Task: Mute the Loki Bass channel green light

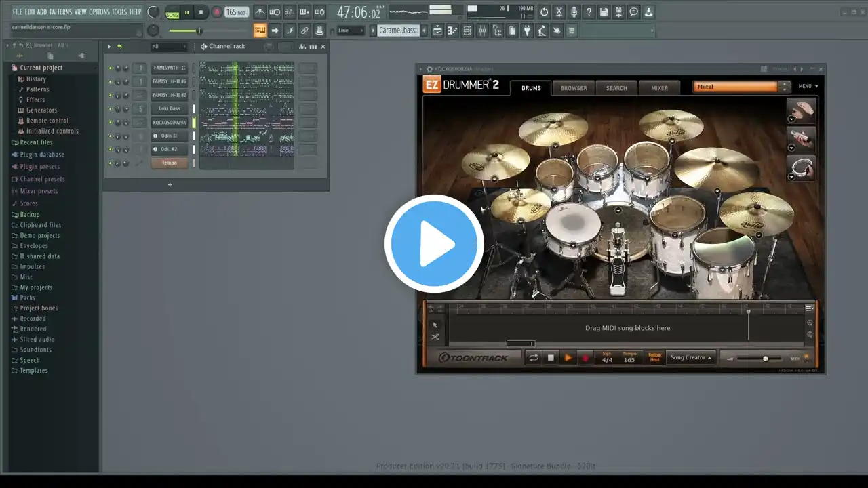Action: (111, 108)
